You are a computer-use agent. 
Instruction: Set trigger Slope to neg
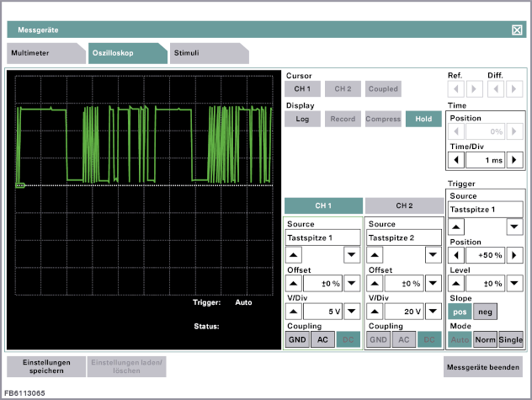tap(485, 312)
